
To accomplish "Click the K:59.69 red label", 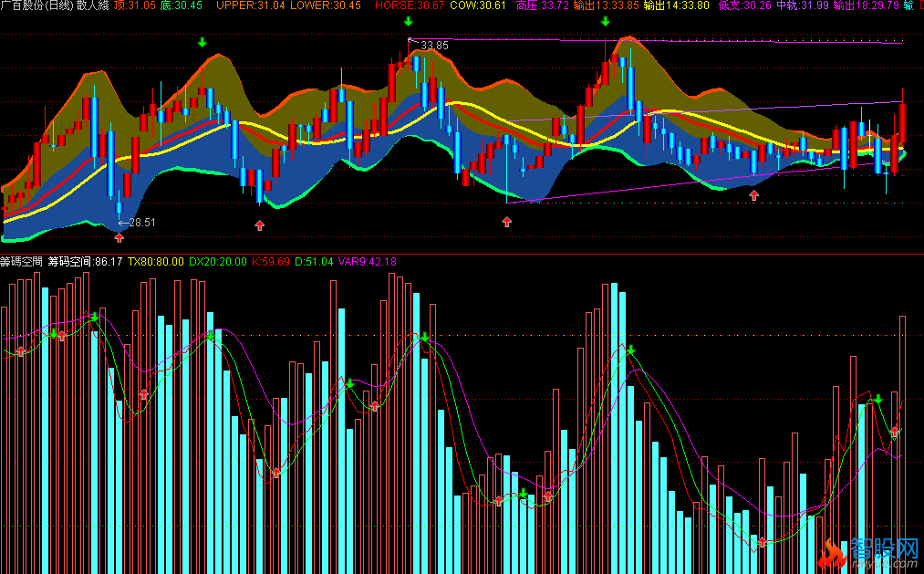I will pos(271,262).
